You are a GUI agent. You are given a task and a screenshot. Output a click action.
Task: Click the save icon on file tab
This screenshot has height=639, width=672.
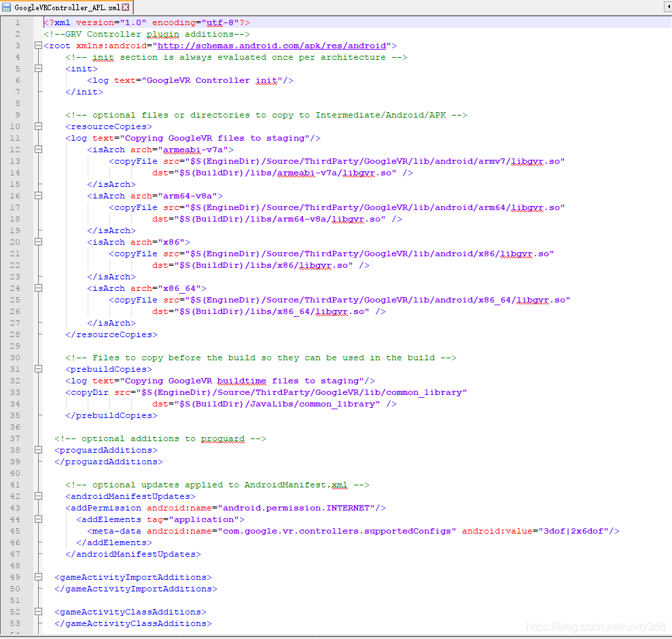(6, 7)
